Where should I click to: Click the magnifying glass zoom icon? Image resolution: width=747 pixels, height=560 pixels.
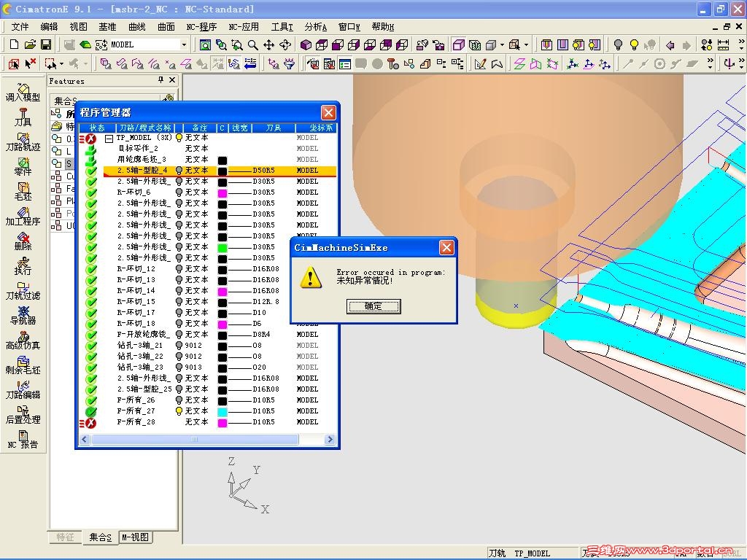(x=253, y=44)
